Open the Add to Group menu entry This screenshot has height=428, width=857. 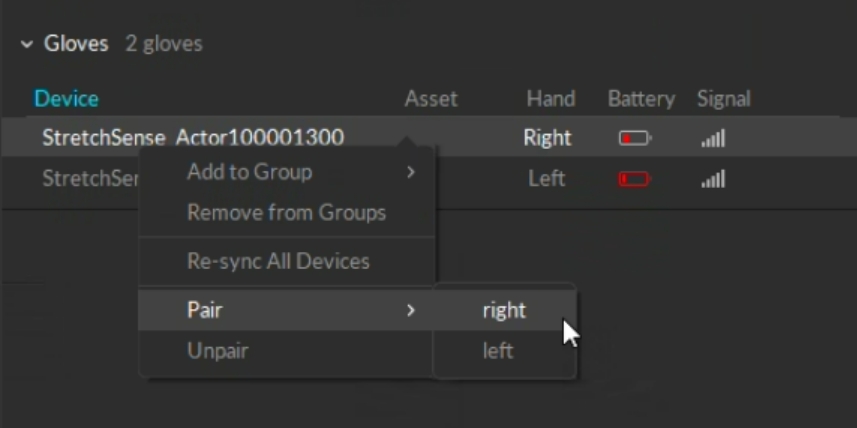(x=250, y=172)
